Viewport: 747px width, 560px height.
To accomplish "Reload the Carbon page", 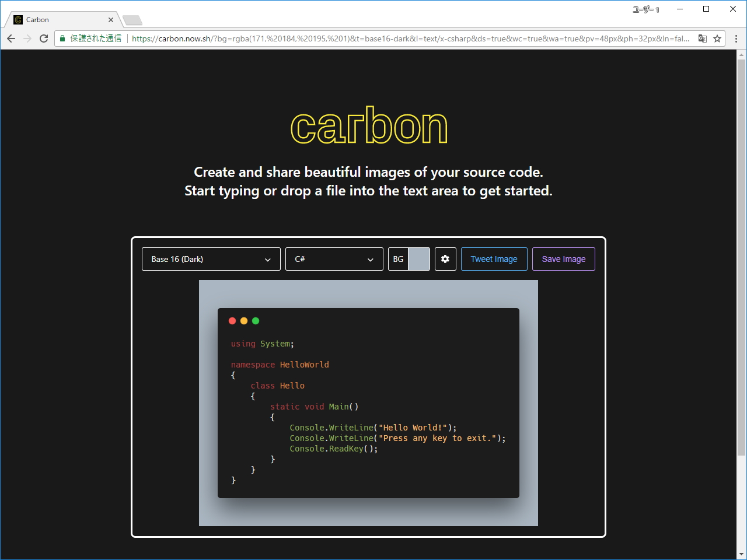I will click(44, 38).
